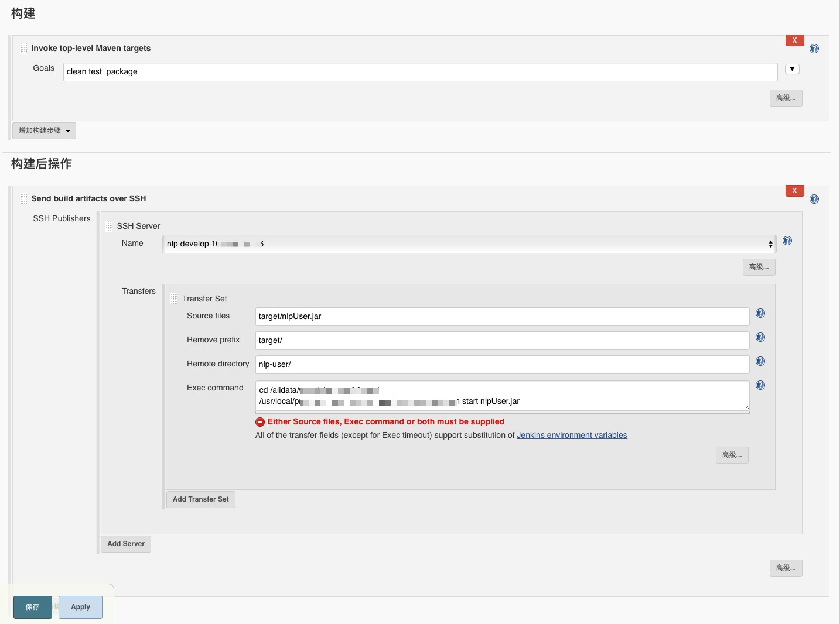Grab the drag handle of Transfer Set
This screenshot has height=624, width=840.
(174, 299)
